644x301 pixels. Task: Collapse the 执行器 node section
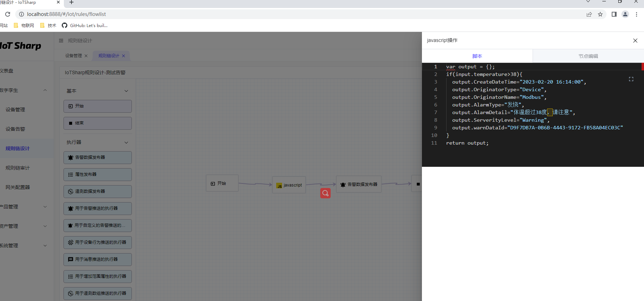126,143
